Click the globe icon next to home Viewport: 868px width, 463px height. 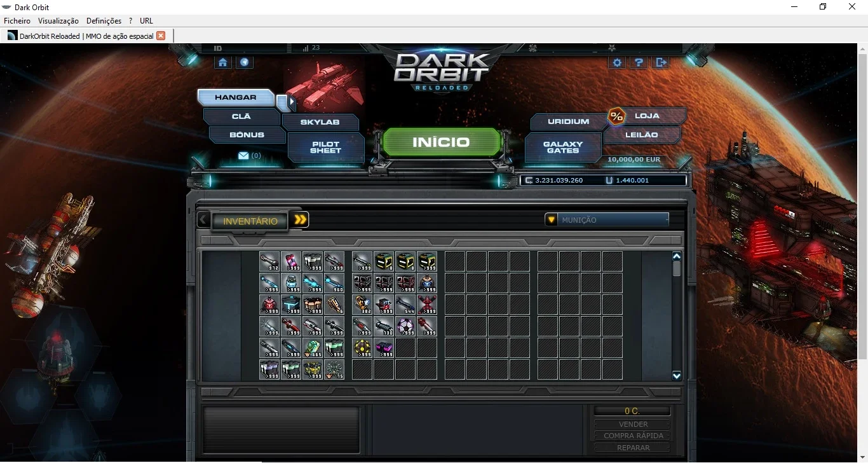click(245, 62)
